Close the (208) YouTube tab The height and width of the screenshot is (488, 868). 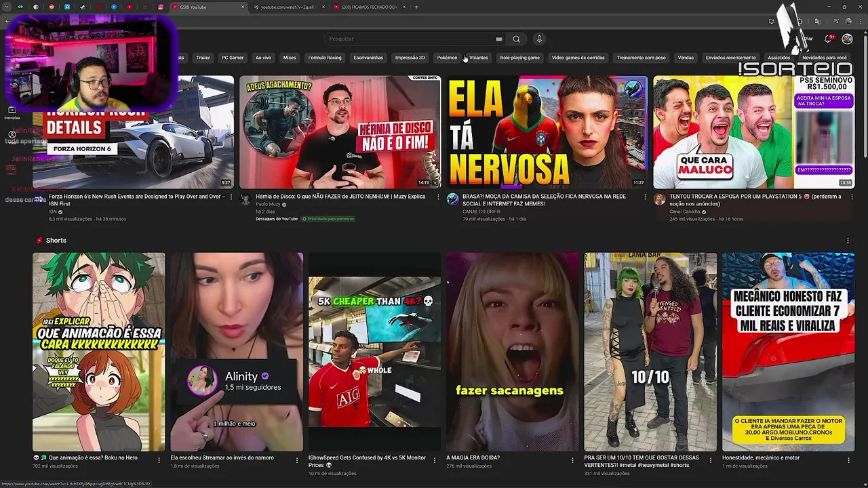tap(243, 7)
